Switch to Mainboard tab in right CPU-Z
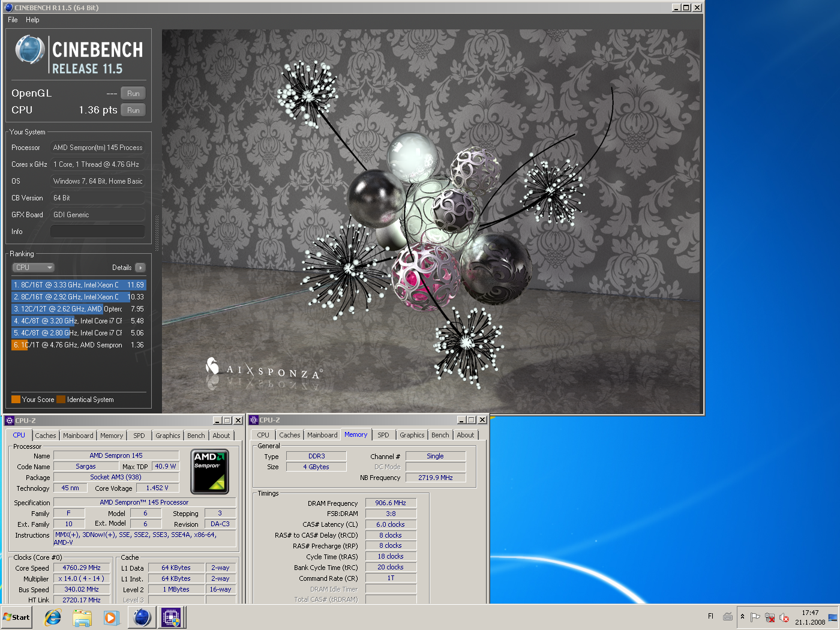The height and width of the screenshot is (630, 840). tap(322, 435)
